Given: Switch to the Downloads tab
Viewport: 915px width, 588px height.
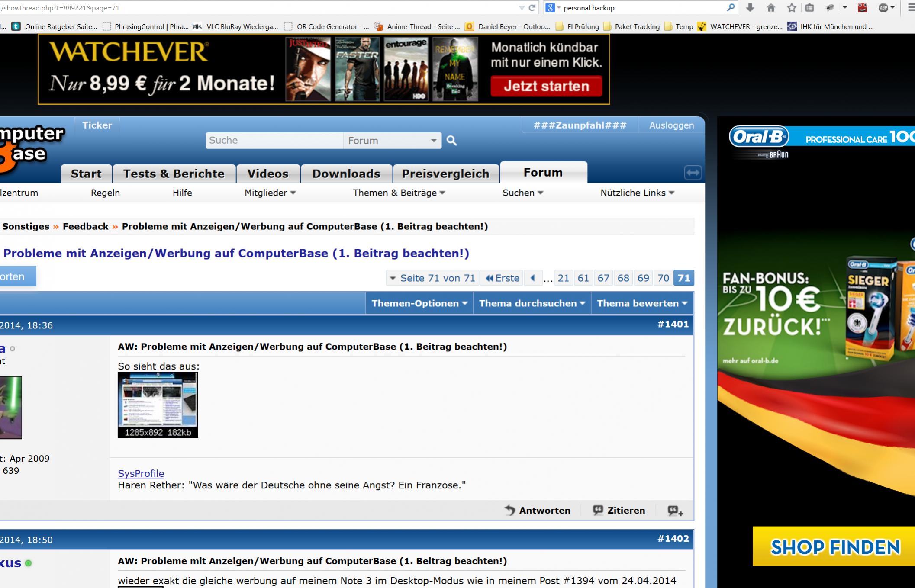Looking at the screenshot, I should 346,174.
